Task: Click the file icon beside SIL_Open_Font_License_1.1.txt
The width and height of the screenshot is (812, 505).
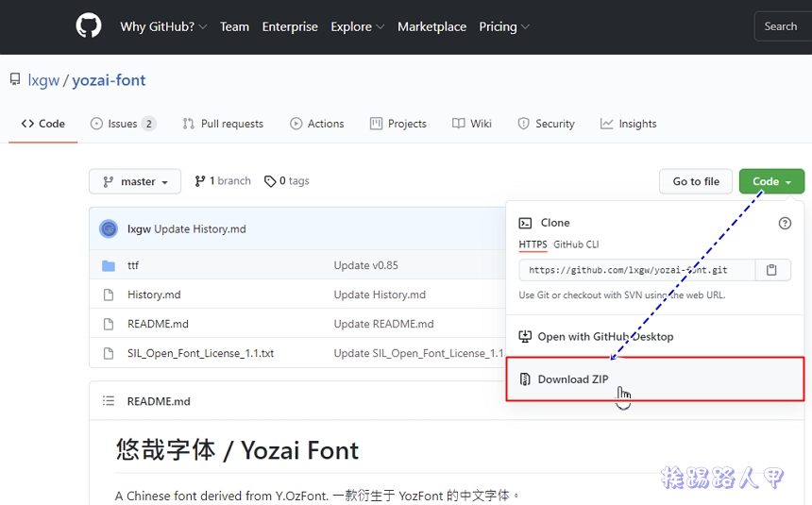Action: pyautogui.click(x=109, y=353)
